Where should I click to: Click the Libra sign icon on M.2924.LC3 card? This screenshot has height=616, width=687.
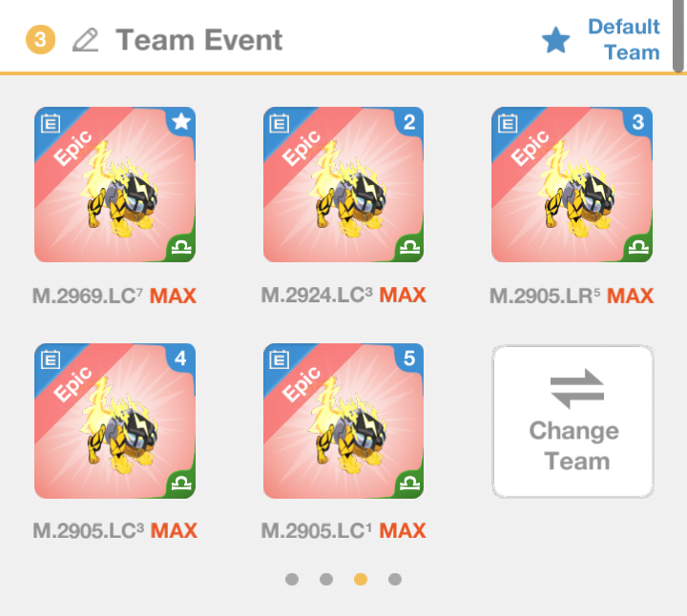pos(410,247)
